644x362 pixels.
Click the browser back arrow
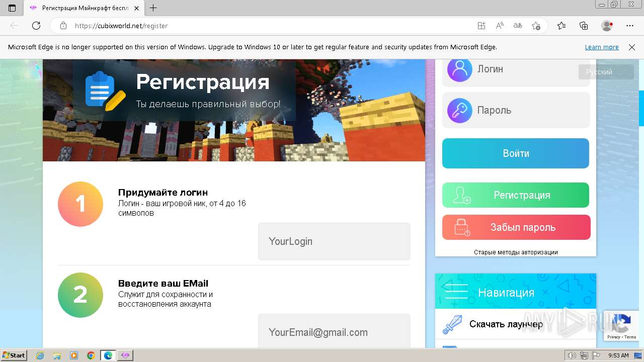coord(14,26)
